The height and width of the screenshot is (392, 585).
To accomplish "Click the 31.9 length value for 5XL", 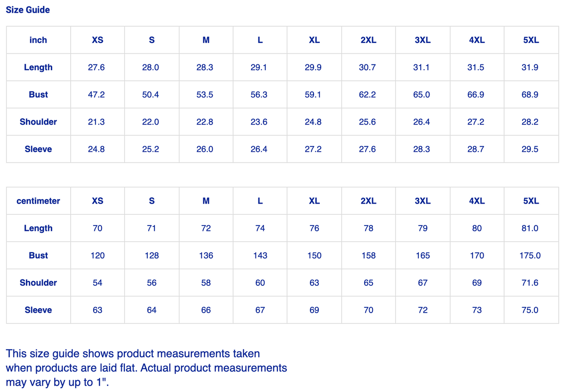I will click(530, 67).
